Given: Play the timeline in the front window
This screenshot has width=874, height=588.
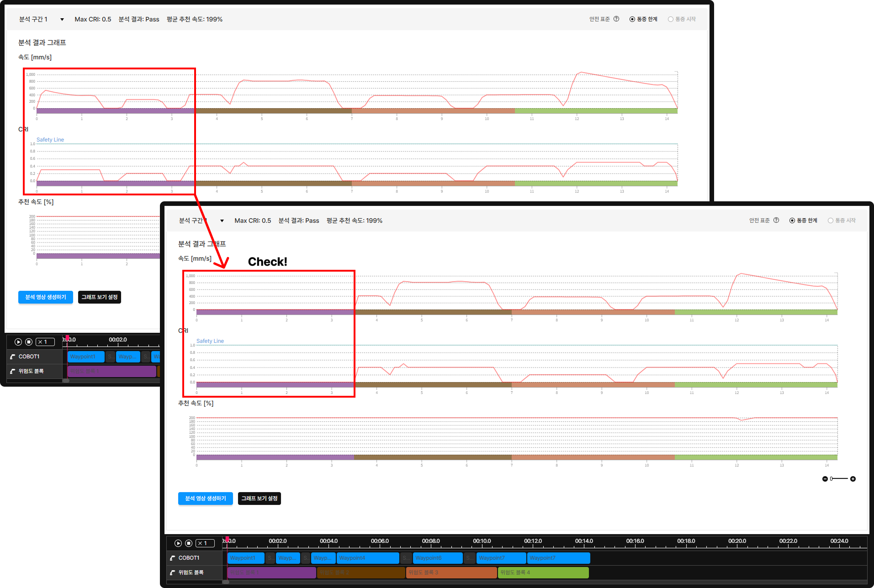Looking at the screenshot, I should point(178,543).
